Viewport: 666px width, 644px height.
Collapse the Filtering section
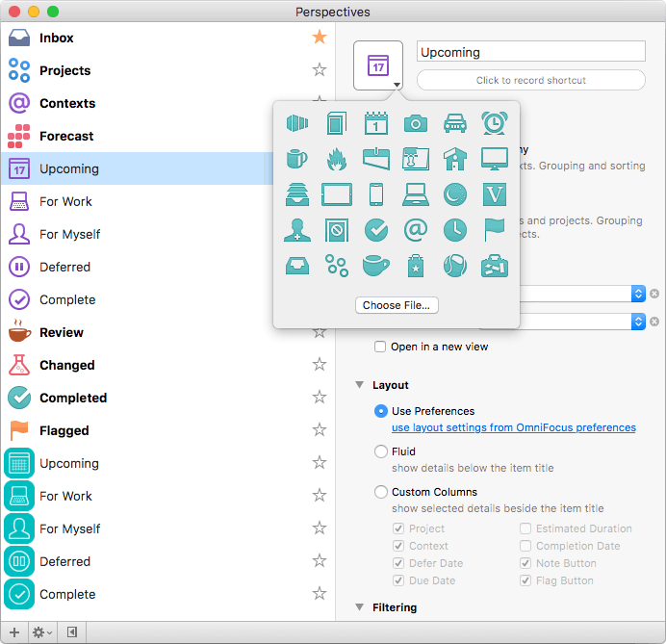pos(359,607)
